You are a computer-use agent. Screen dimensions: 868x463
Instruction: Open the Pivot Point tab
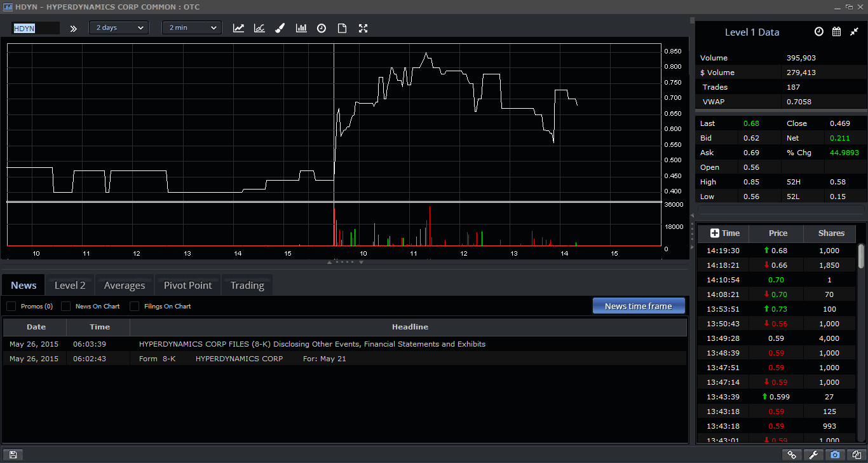187,286
